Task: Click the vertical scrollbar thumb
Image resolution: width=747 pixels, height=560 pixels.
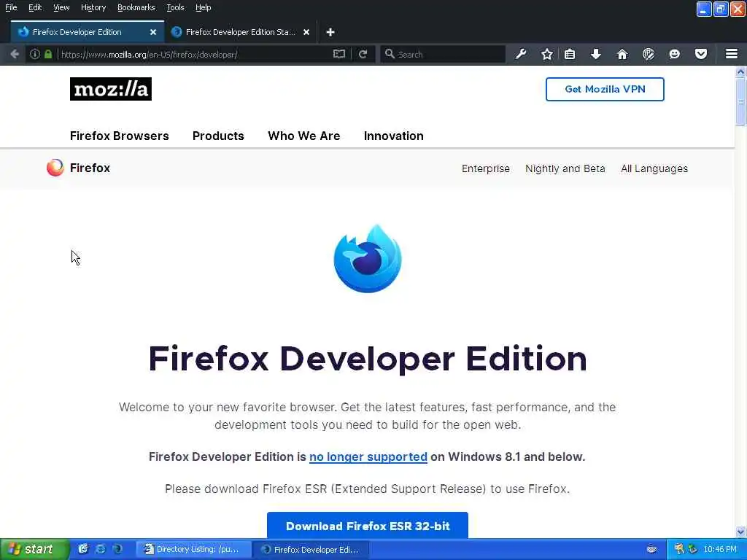Action: tap(740, 102)
